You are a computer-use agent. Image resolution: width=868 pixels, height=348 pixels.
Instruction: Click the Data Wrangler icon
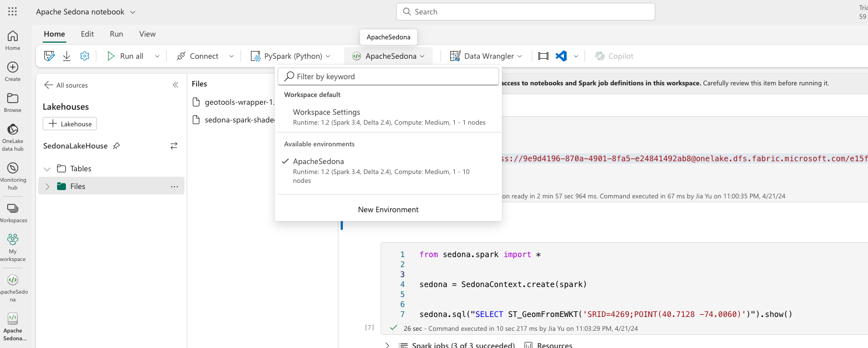455,55
